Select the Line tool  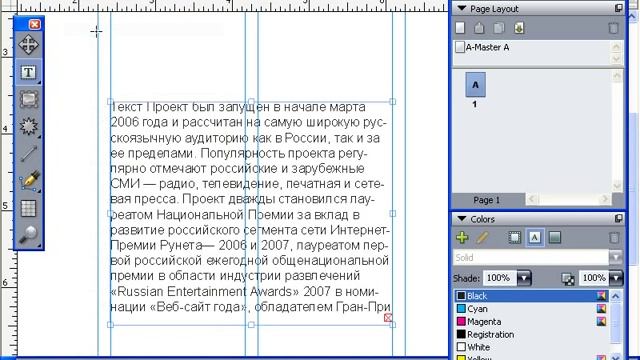coord(29,153)
